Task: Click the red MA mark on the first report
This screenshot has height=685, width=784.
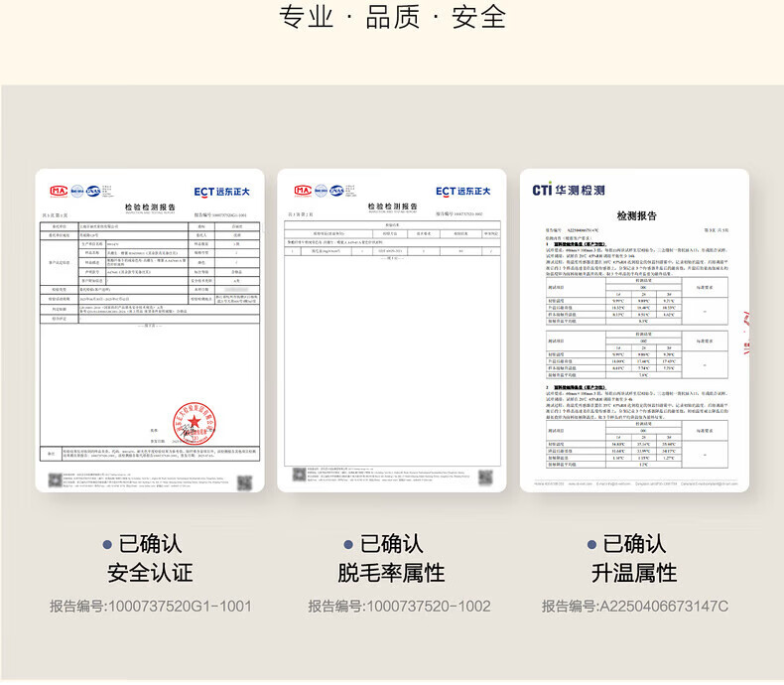Action: click(x=57, y=191)
